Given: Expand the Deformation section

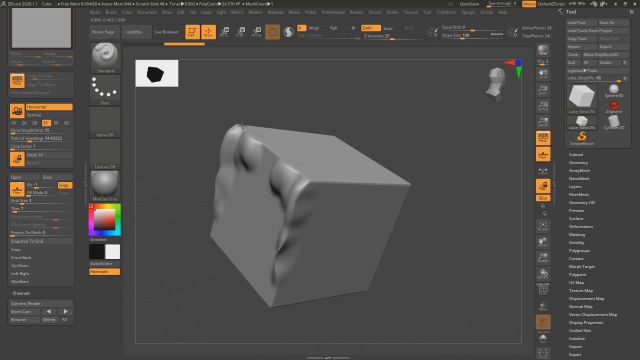Looking at the screenshot, I should click(581, 227).
